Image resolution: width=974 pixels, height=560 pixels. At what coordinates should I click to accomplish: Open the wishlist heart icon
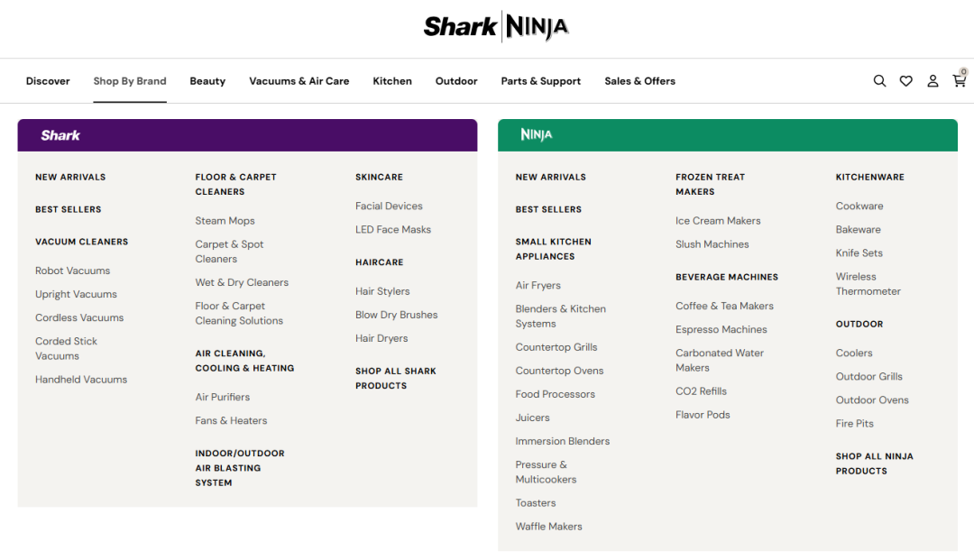[905, 81]
